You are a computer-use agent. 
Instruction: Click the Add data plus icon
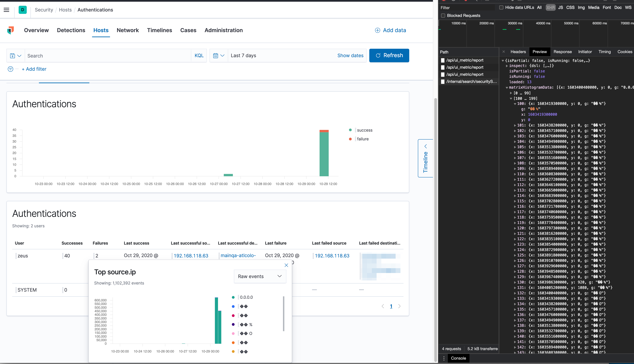tap(377, 30)
